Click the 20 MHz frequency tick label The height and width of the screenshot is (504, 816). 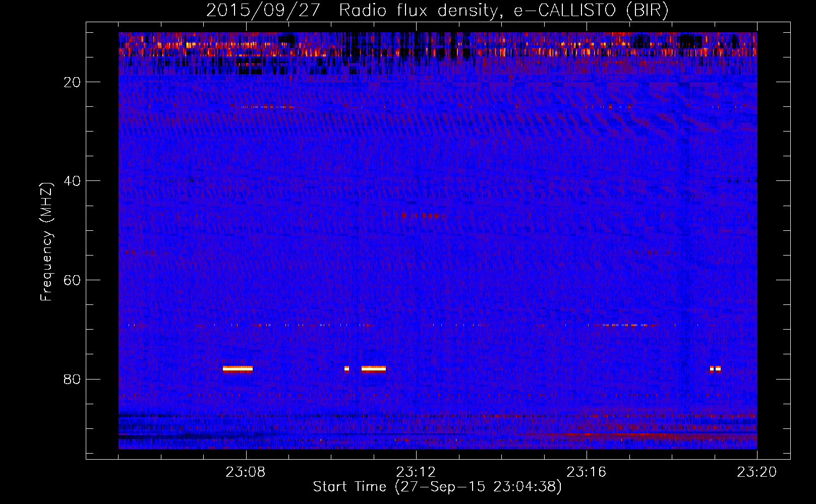click(x=72, y=82)
